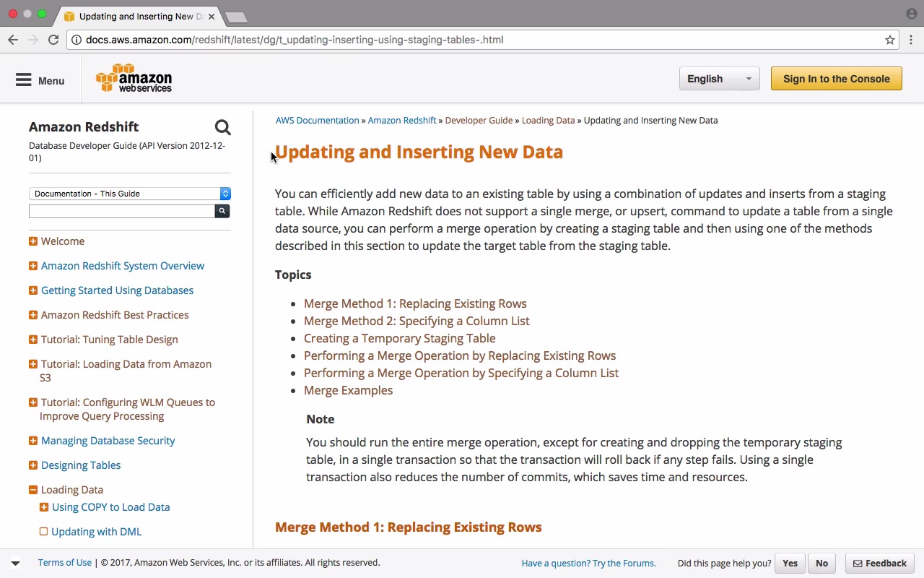Submit the documentation search with the small search button
924x578 pixels.
tap(222, 211)
